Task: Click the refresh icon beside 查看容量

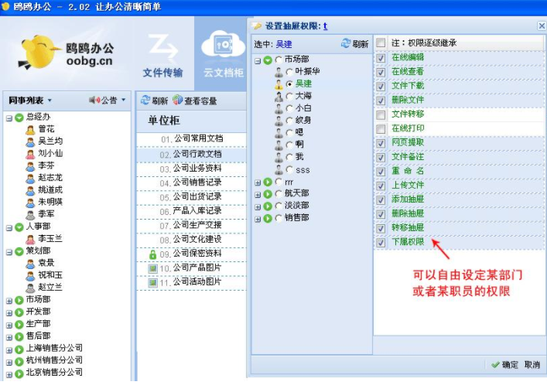Action: [x=145, y=101]
